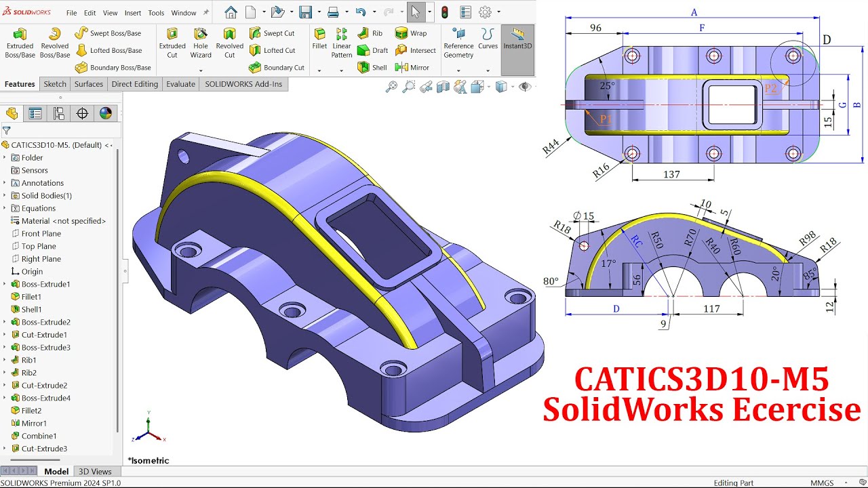
Task: Open the Edit menu
Action: pyautogui.click(x=90, y=13)
